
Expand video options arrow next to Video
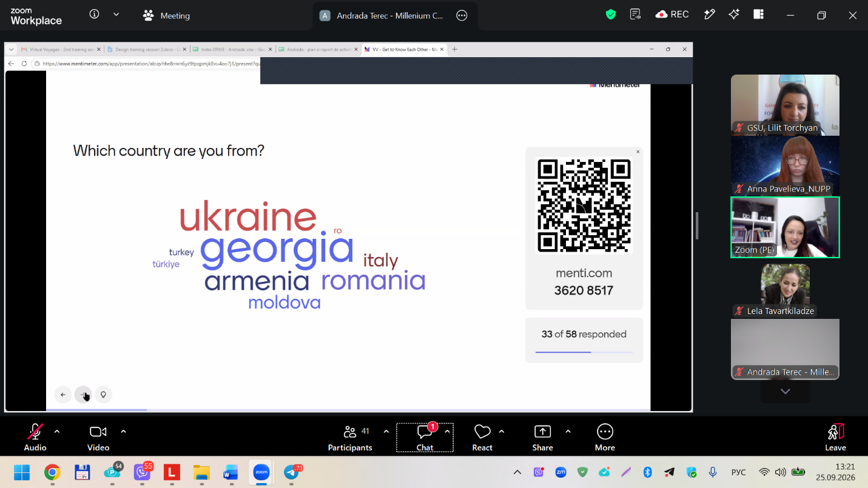tap(124, 432)
